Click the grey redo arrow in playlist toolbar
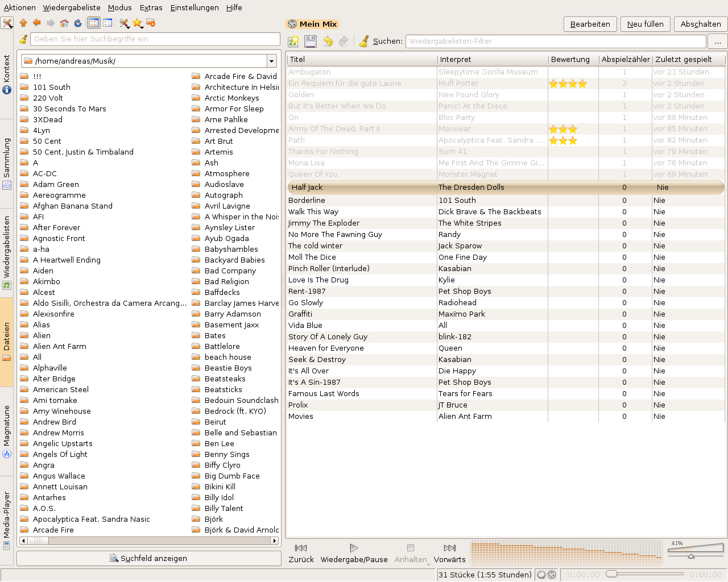Screen dimensions: 728x582 pyautogui.click(x=344, y=41)
